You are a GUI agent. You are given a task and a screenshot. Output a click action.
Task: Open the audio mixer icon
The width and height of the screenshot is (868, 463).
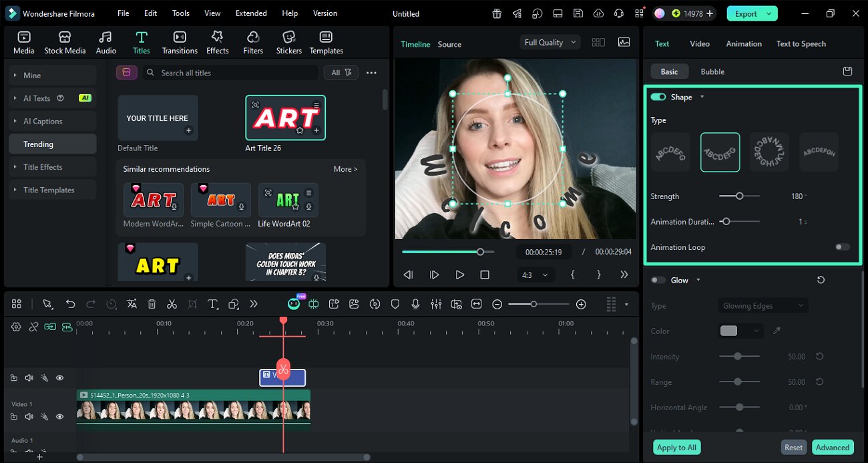pyautogui.click(x=436, y=304)
